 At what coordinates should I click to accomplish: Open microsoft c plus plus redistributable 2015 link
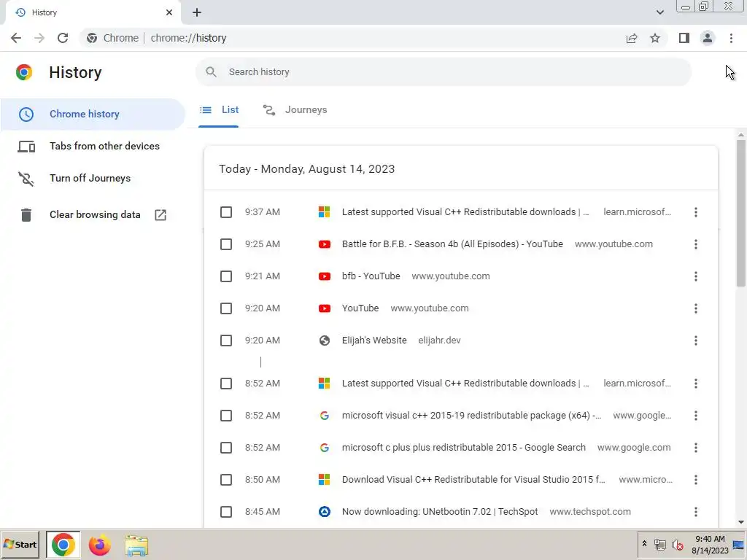[463, 448]
